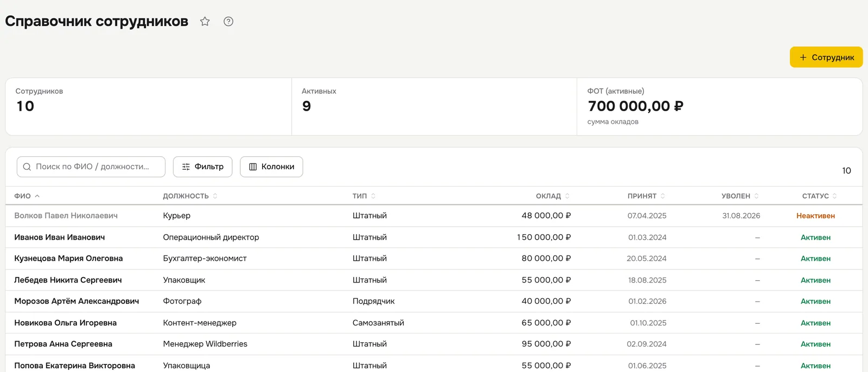Image resolution: width=868 pixels, height=372 pixels.
Task: Click the 95 000,00 ₽ salary cell
Action: coord(546,344)
